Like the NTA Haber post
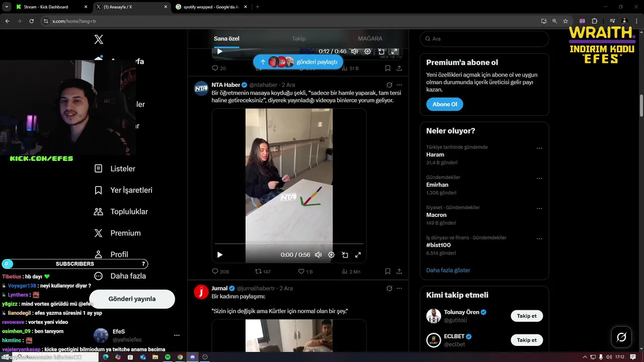644x362 pixels. [305, 271]
